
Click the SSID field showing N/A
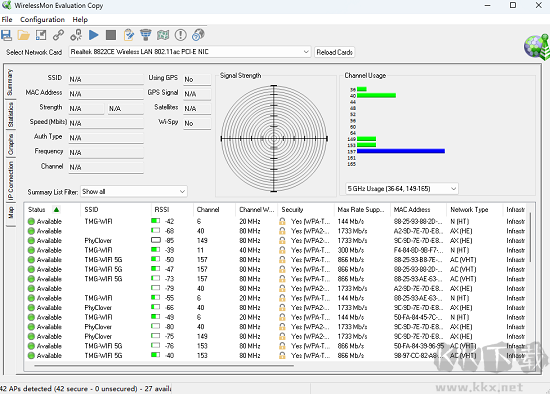[106, 79]
